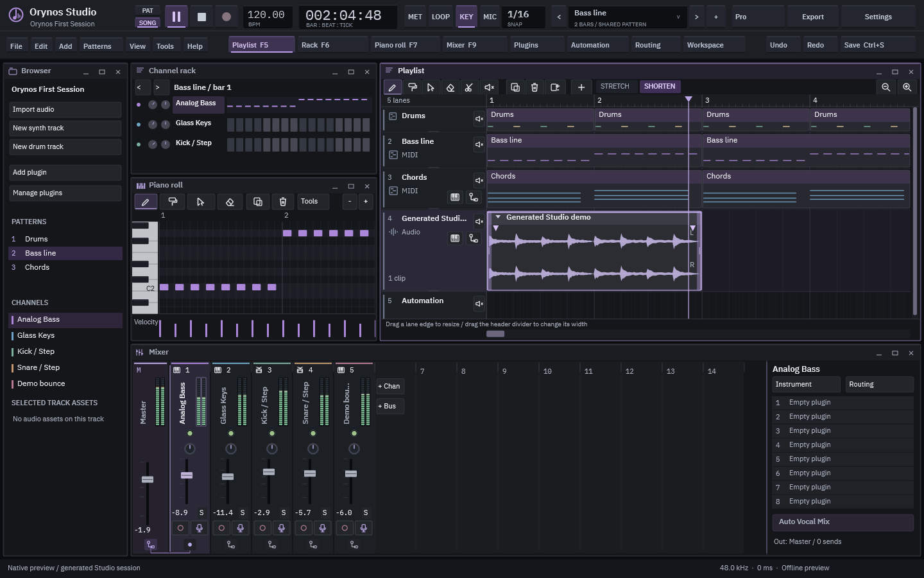Screen dimensions: 924x578
Task: Click the record circle button in transport
Action: click(x=226, y=17)
